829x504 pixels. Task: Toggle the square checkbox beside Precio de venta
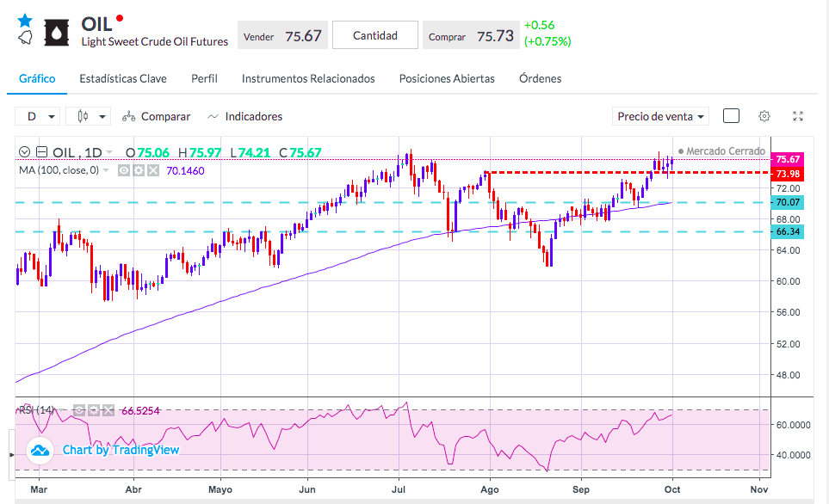click(731, 116)
